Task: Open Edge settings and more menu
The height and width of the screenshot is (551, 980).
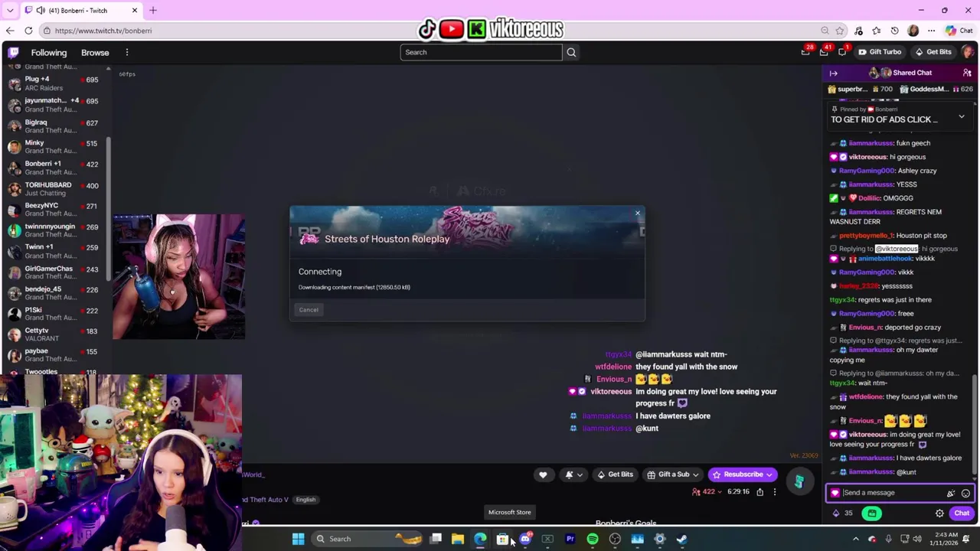Action: click(x=931, y=31)
